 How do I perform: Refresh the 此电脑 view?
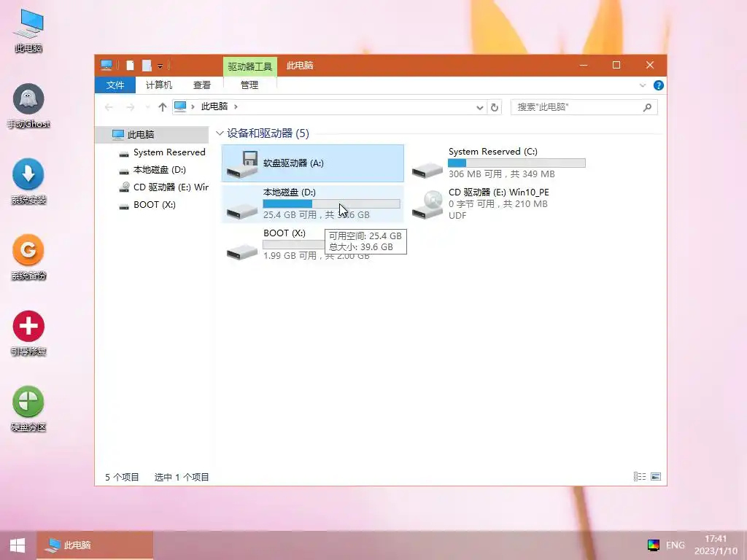click(495, 108)
